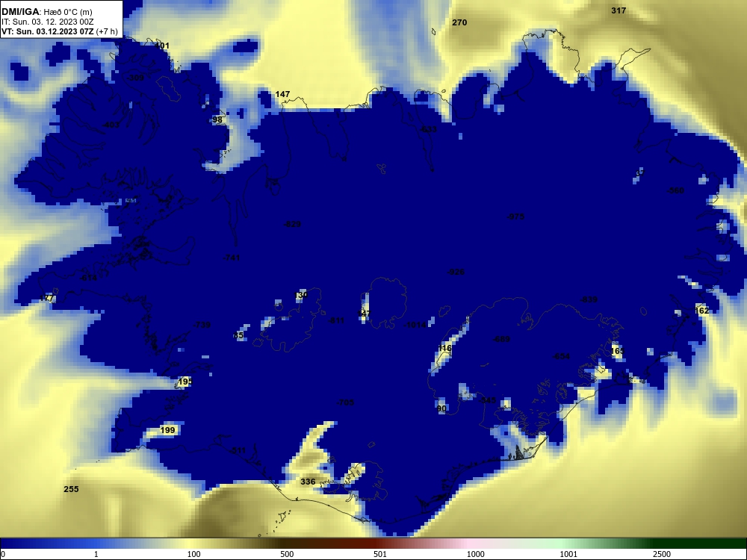Click the map value '-975'
Screen dimensions: 747x560
(x=515, y=217)
